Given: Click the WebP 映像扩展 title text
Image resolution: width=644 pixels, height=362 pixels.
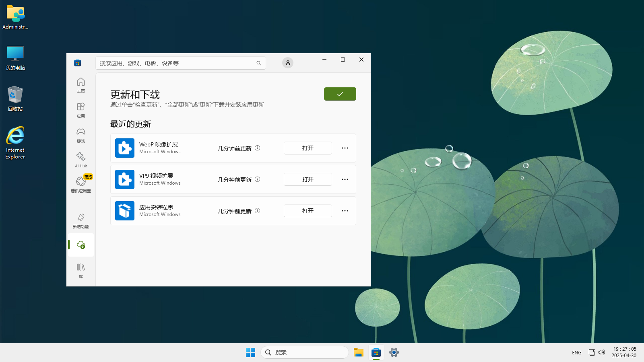Looking at the screenshot, I should (159, 144).
